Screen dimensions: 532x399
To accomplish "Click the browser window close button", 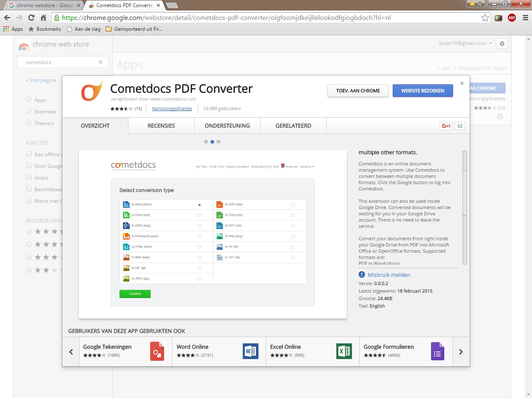I will pos(521,4).
